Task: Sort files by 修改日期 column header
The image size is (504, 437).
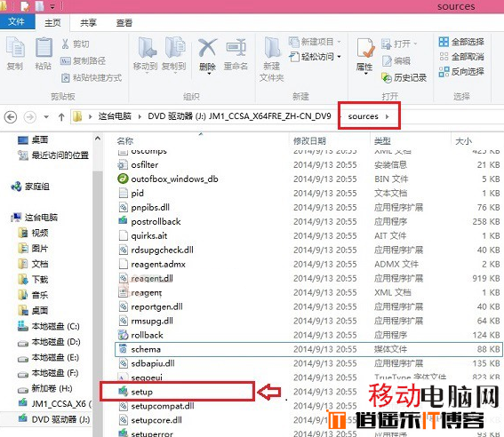Action: [309, 141]
